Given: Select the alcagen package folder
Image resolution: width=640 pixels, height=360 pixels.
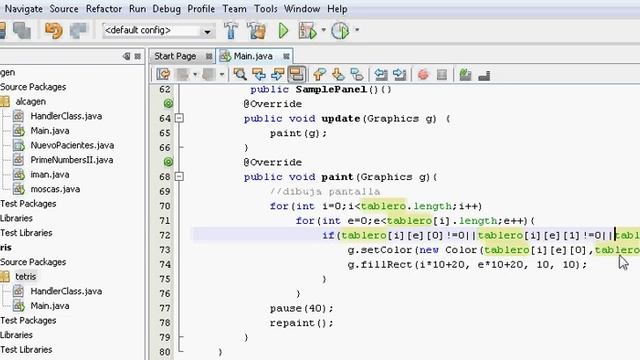Looking at the screenshot, I should click(x=31, y=102).
